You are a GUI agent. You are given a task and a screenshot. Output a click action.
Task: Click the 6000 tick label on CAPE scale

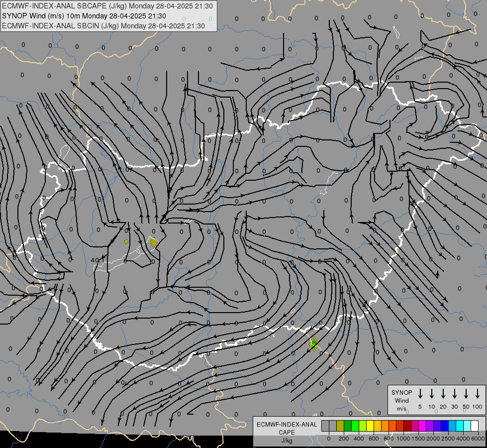tap(478, 439)
